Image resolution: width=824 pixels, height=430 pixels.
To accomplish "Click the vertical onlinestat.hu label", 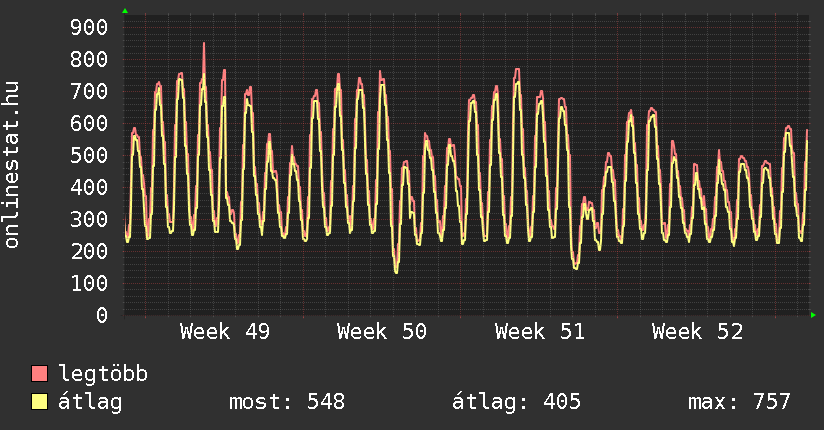I will coord(13,165).
